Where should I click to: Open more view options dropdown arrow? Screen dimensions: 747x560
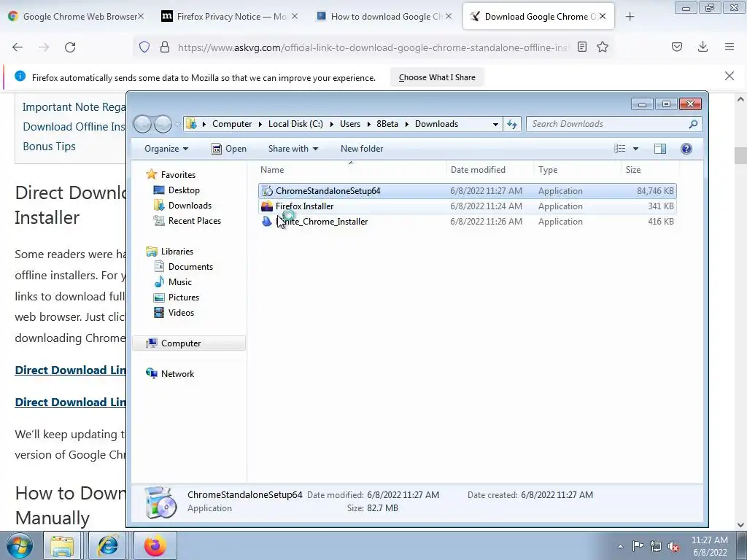pos(635,149)
